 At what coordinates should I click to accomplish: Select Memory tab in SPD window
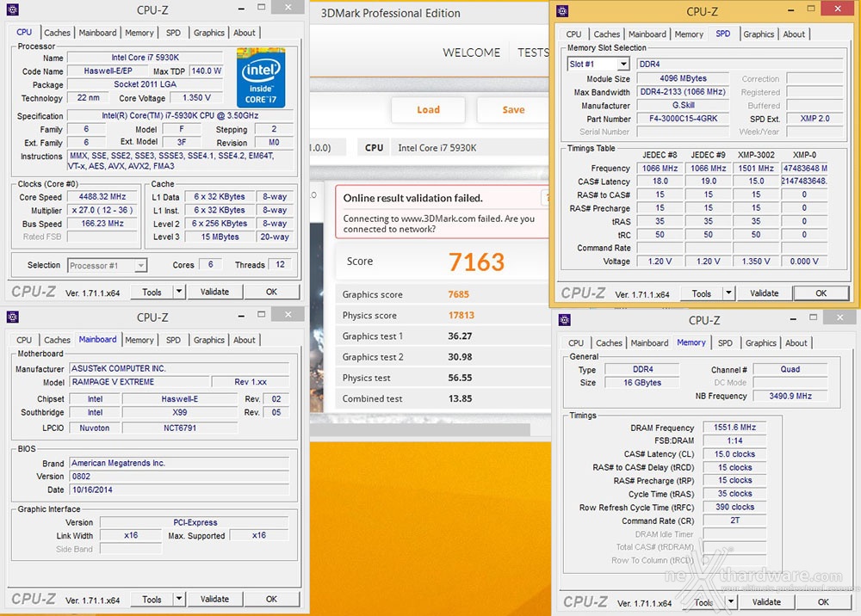coord(689,34)
